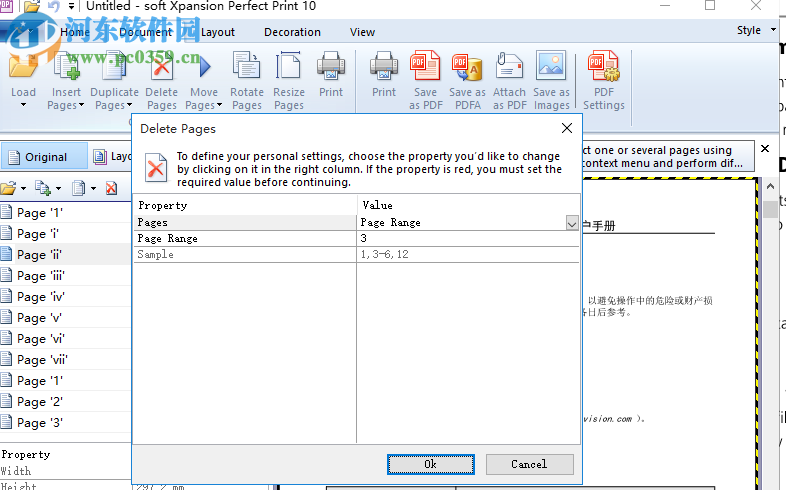Click the Resize Pages icon
This screenshot has height=490, width=786.
pyautogui.click(x=289, y=67)
